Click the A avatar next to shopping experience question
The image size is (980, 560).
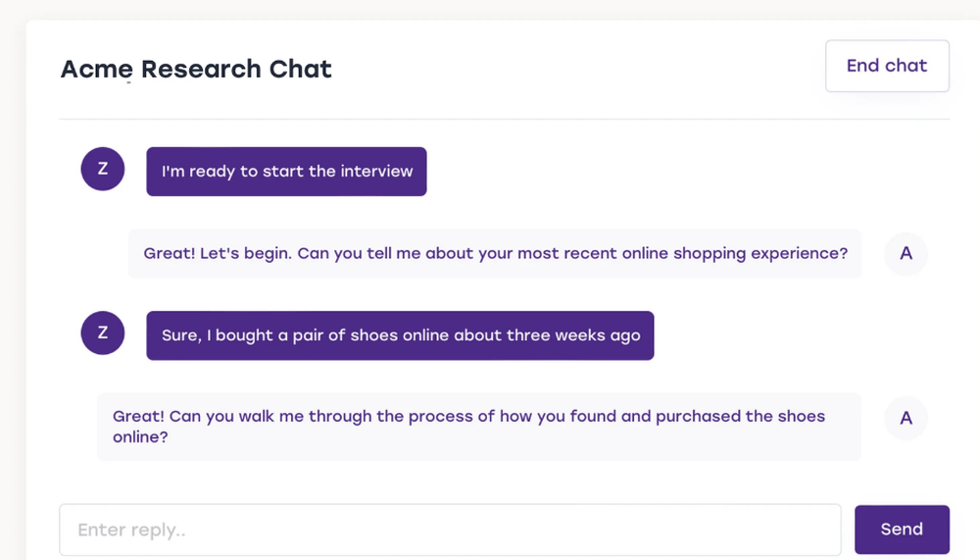tap(906, 254)
